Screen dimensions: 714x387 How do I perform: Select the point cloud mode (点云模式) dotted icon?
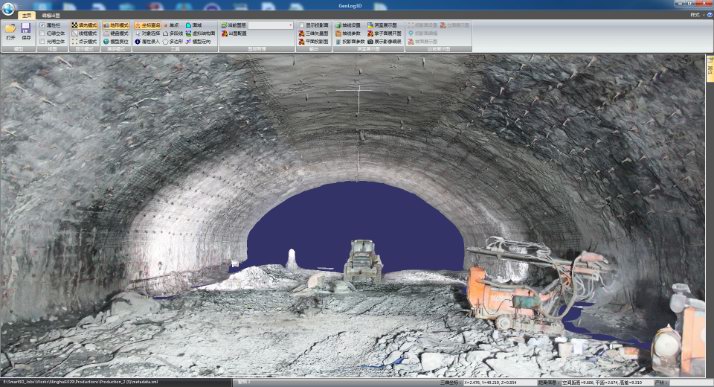coord(75,41)
